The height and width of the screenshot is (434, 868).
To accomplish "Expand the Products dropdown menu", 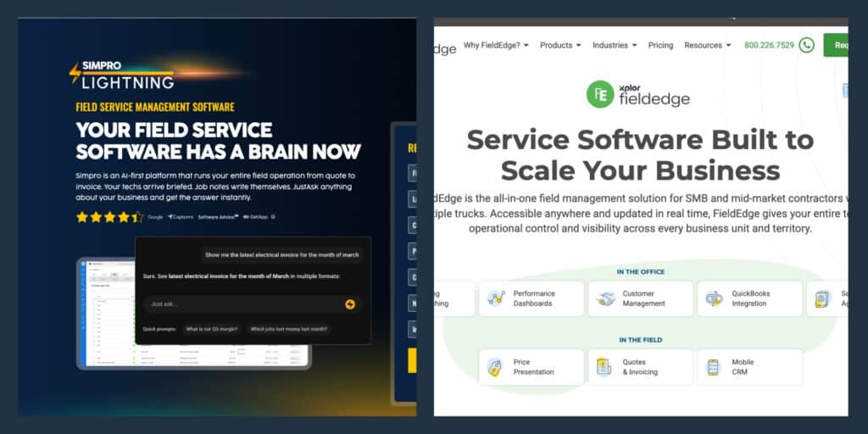I will click(x=560, y=46).
